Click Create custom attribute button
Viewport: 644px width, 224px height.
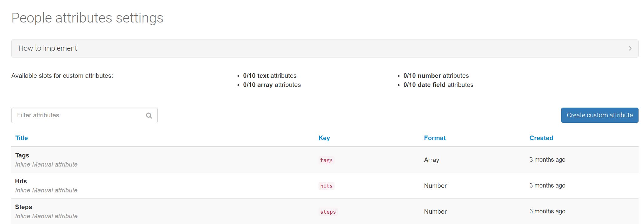[599, 115]
